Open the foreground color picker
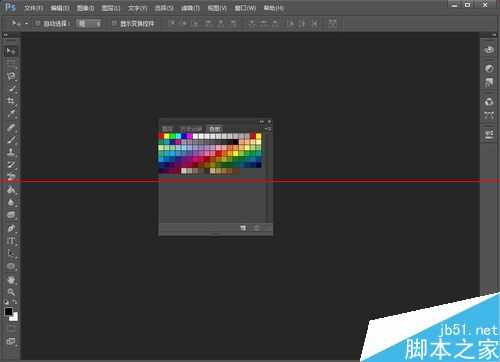 tap(8, 311)
